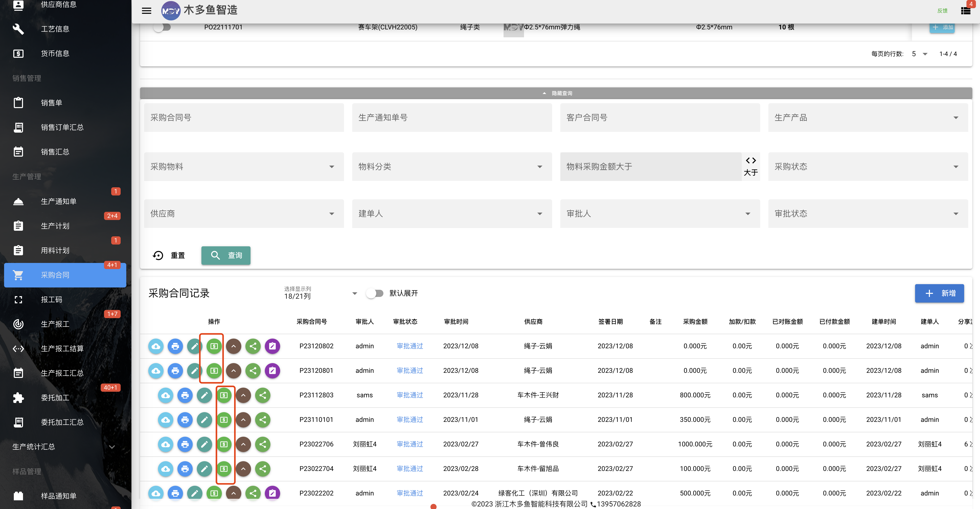The height and width of the screenshot is (509, 980).
Task: Click the green payment icon for P23110101
Action: 224,420
